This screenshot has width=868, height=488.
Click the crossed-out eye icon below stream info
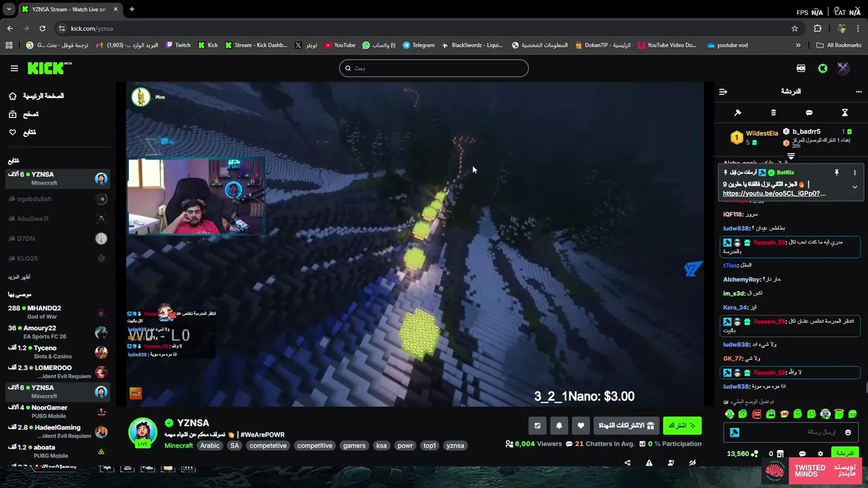pos(692,463)
